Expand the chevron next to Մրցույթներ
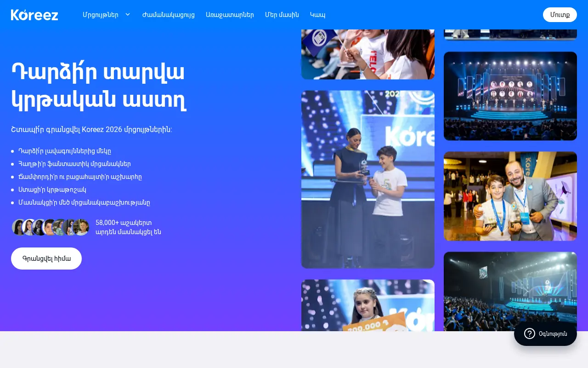The width and height of the screenshot is (588, 368). [128, 15]
